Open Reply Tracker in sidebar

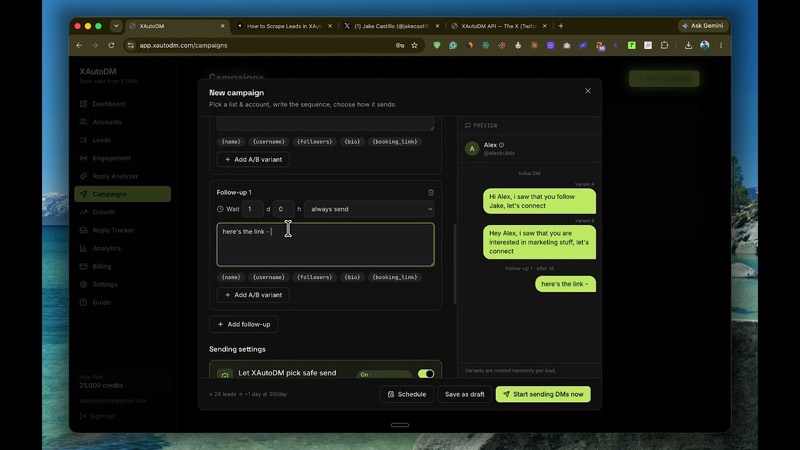[x=122, y=230]
